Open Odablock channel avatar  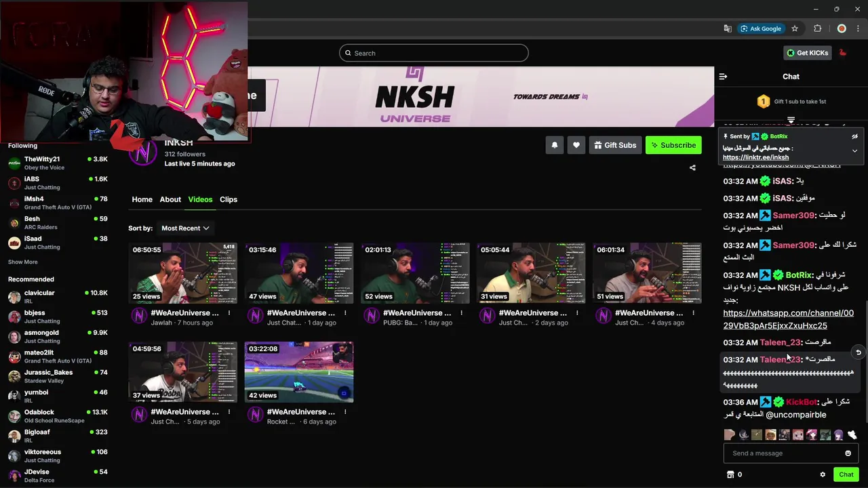point(14,416)
